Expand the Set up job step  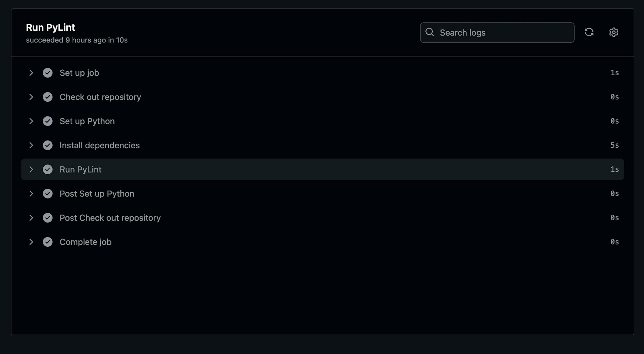(31, 73)
